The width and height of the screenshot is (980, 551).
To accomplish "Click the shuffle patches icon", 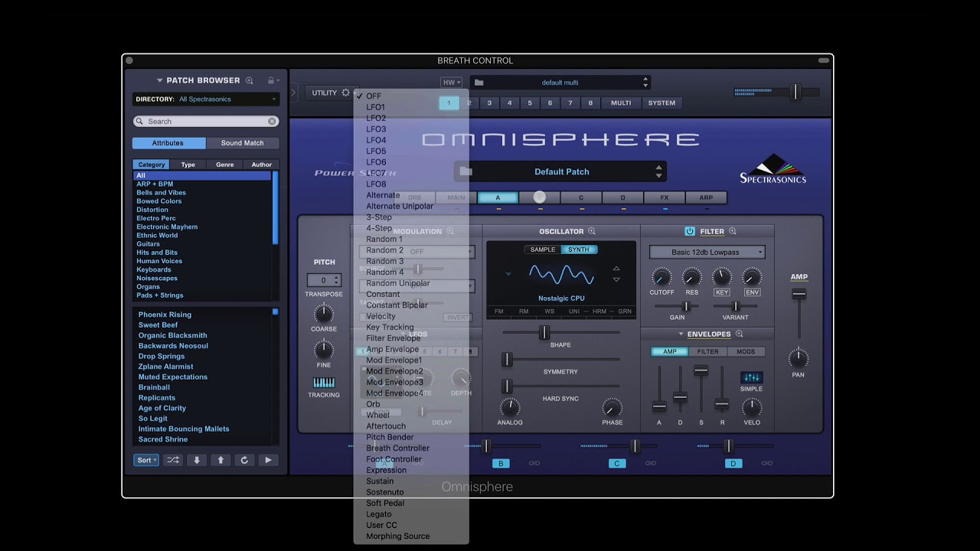I will pyautogui.click(x=174, y=460).
